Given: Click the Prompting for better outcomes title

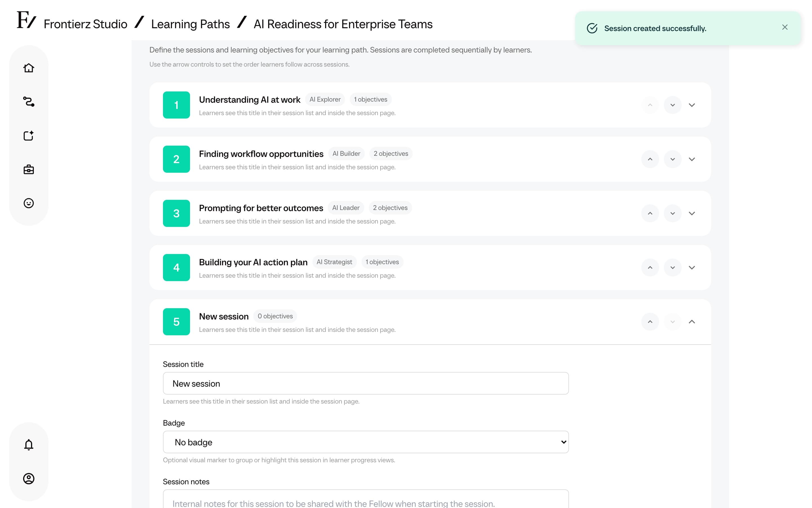Looking at the screenshot, I should pyautogui.click(x=261, y=208).
